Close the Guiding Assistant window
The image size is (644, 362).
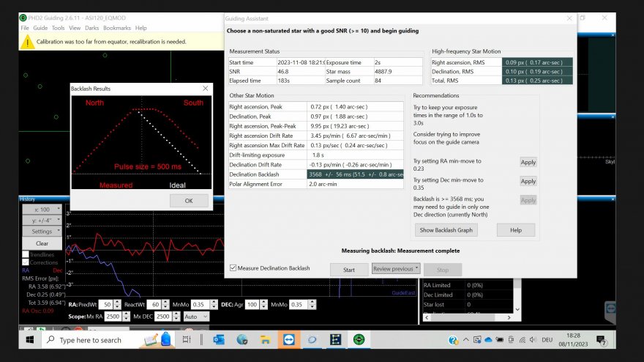[x=569, y=18]
